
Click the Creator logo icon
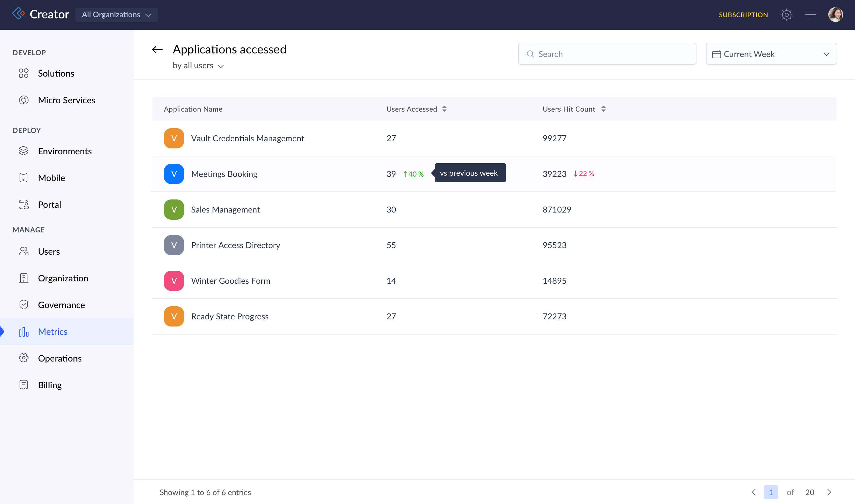(18, 14)
